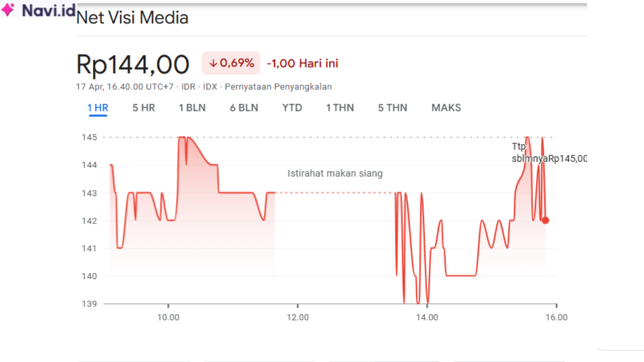Select the 1 BLN chart view
Image resolution: width=644 pixels, height=362 pixels.
coord(193,107)
